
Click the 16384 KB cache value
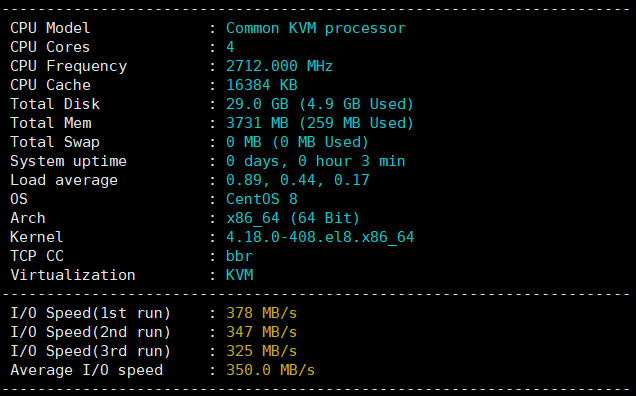[x=262, y=85]
